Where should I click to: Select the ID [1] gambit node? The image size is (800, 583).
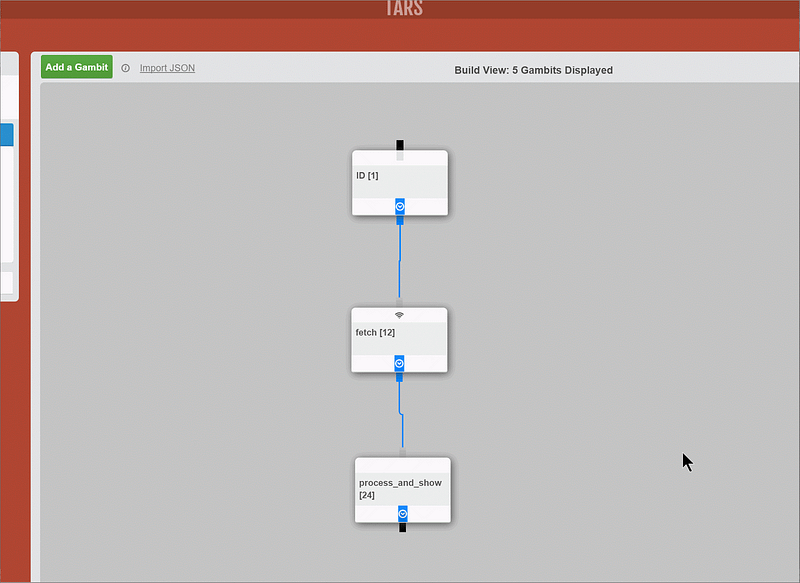point(400,182)
